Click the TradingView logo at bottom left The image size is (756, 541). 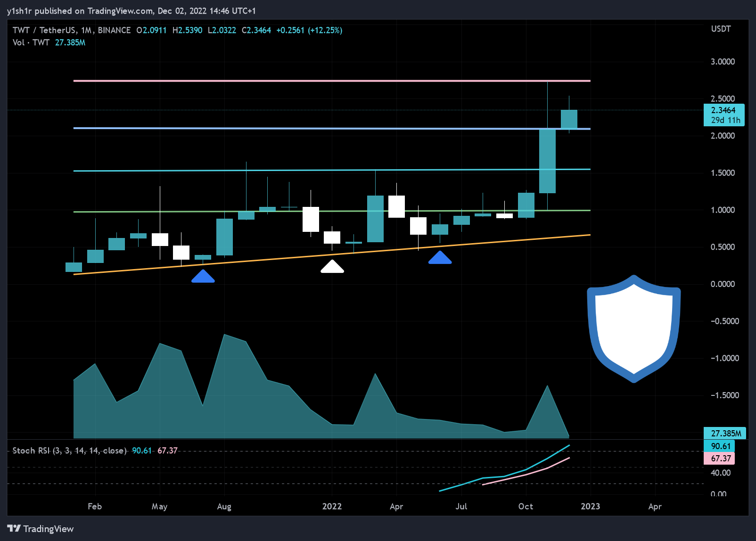pos(41,529)
